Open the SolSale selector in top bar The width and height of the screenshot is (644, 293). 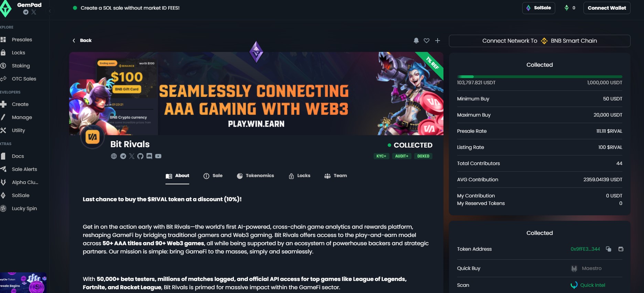(x=538, y=8)
